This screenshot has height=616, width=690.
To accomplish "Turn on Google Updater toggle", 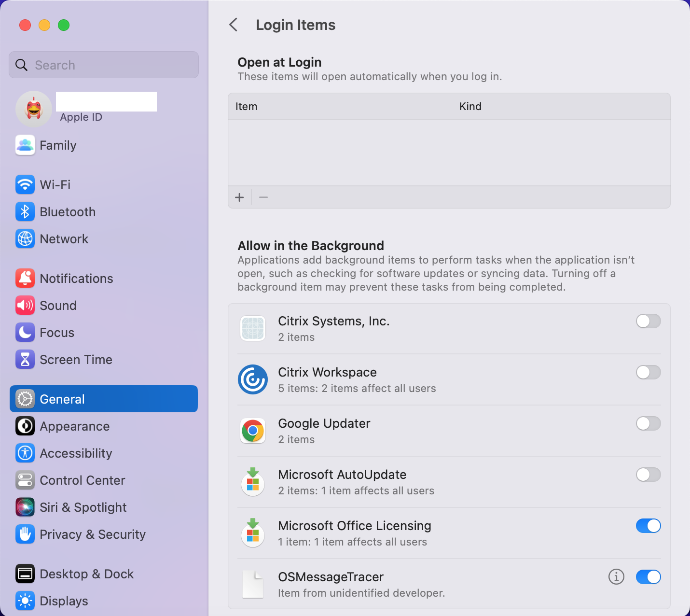I will pos(648,423).
